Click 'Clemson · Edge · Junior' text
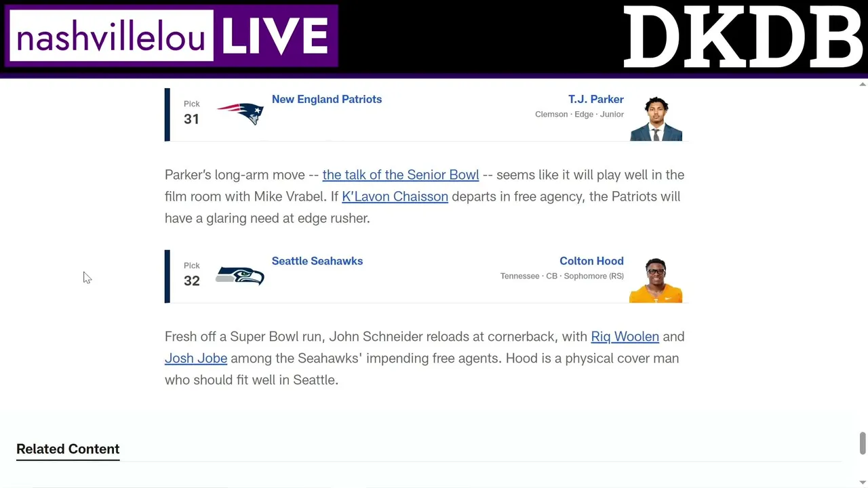868x488 pixels. (579, 114)
